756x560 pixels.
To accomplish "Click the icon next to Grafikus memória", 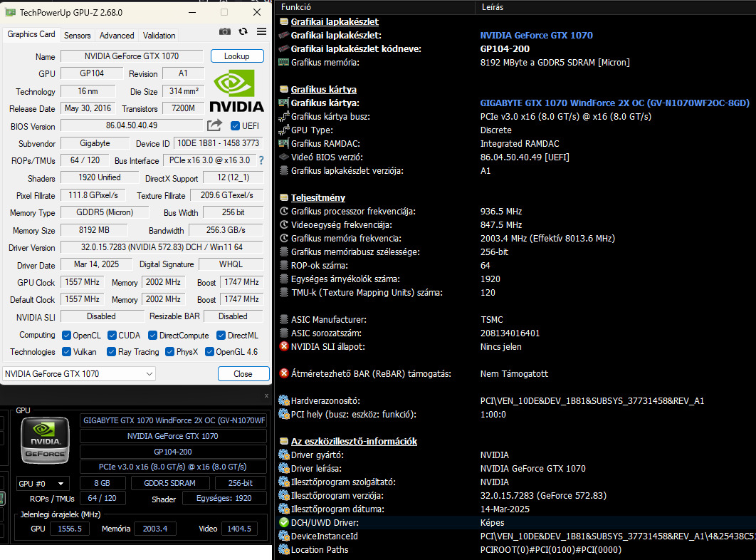I will pyautogui.click(x=284, y=62).
